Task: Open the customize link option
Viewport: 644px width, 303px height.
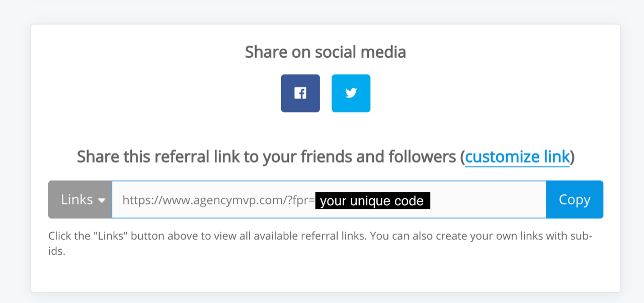Action: point(517,157)
